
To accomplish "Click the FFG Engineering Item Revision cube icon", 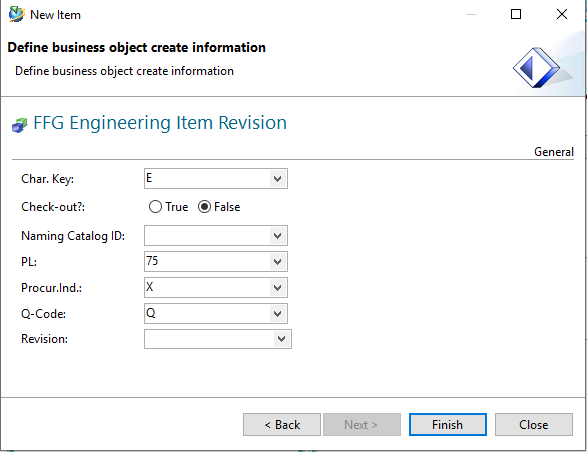I will (x=19, y=125).
